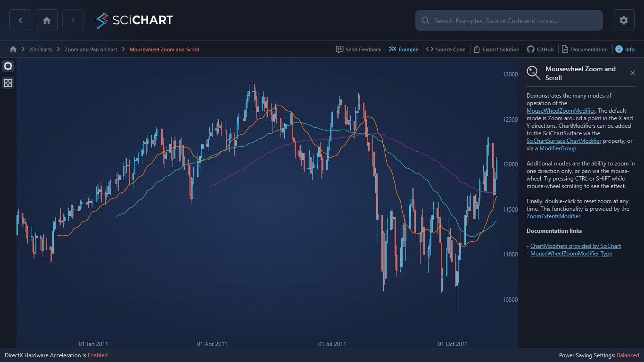
Task: Select Zoom and Pan a Chart breadcrumb
Action: (x=91, y=49)
